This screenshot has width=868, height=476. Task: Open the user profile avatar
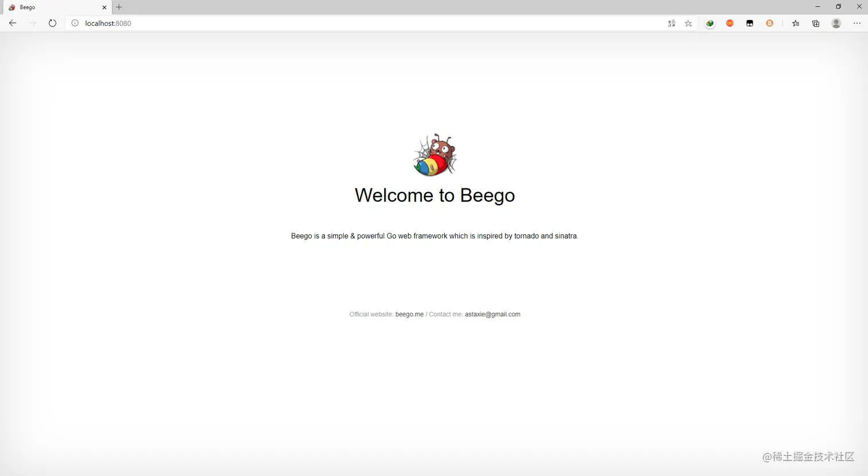[836, 24]
